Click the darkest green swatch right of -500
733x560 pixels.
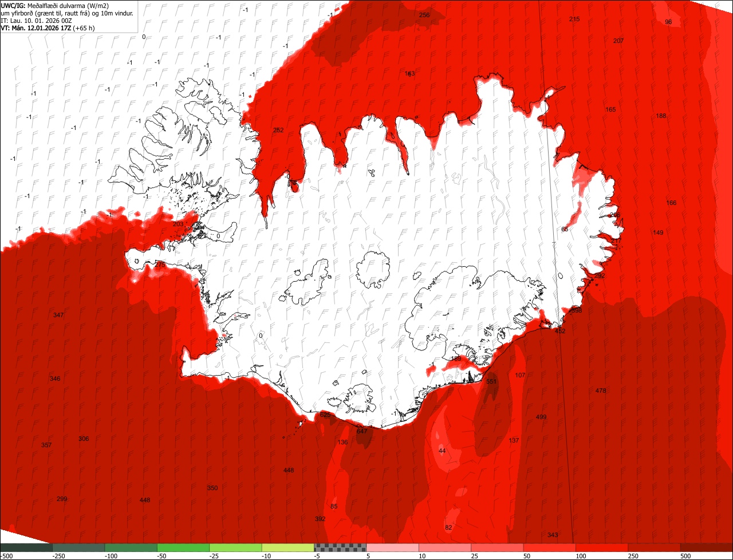point(26,547)
